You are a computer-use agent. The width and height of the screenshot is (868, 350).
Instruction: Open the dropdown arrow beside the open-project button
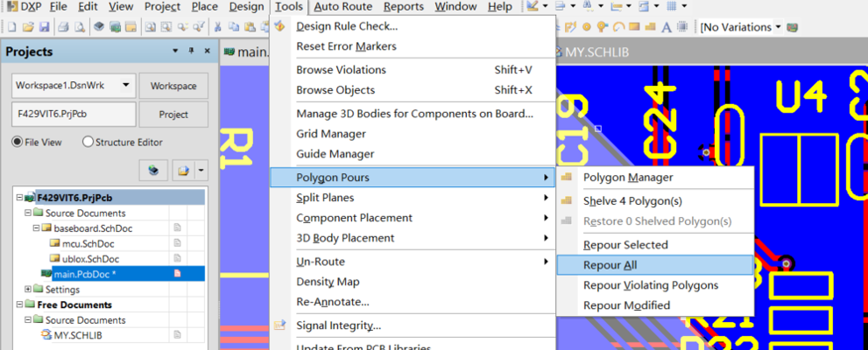(x=201, y=171)
